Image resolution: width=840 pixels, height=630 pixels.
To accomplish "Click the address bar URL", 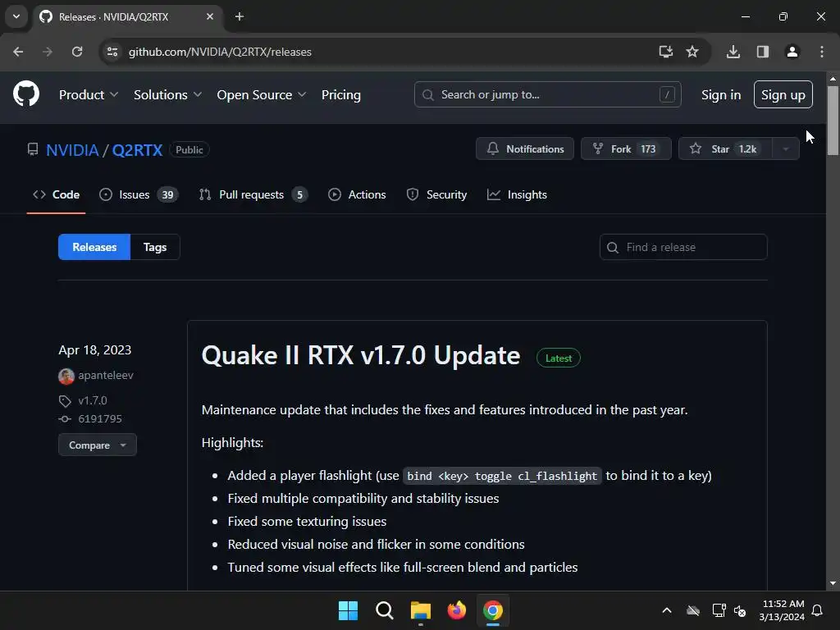I will tap(220, 52).
